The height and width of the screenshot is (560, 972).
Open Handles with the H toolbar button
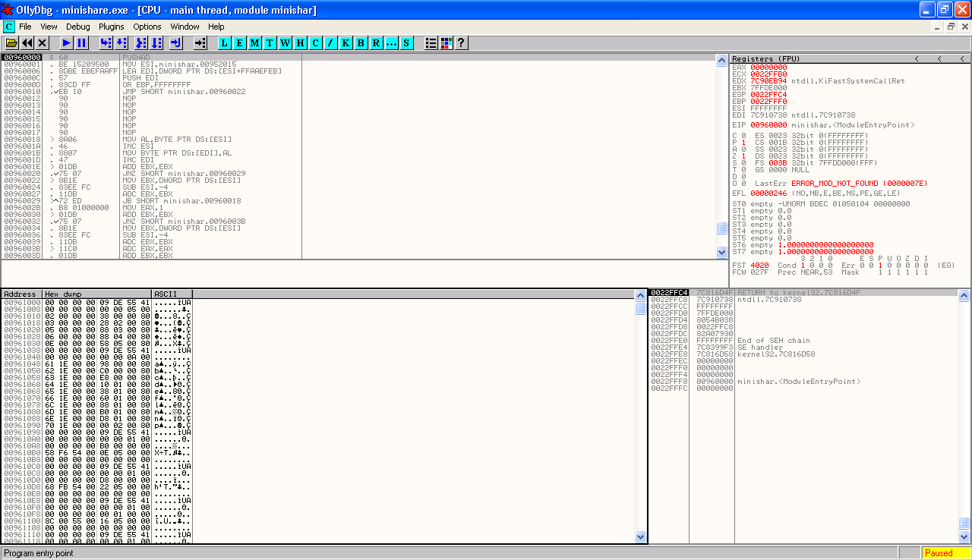tap(301, 43)
